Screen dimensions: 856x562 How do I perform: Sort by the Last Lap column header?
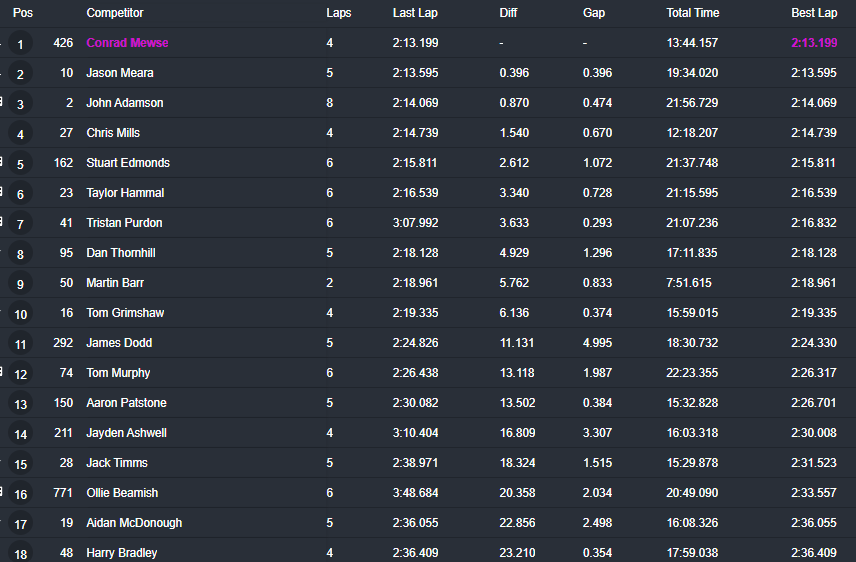(x=415, y=13)
